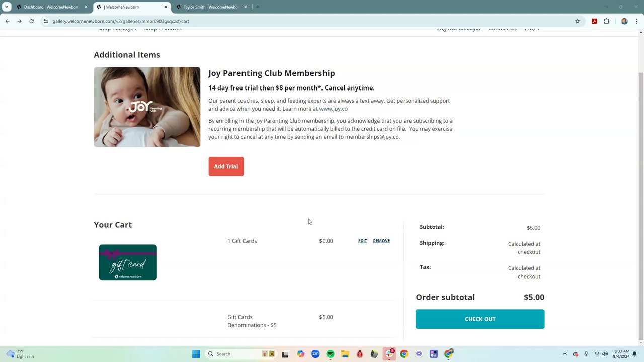Open File Explorer from the taskbar
The image size is (644, 362).
point(345,354)
